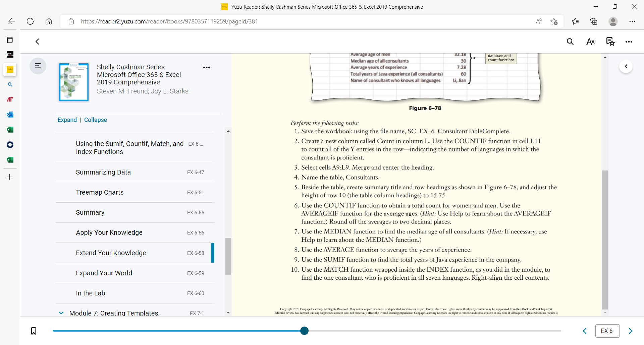Start Read Aloud from the address bar
The width and height of the screenshot is (644, 345).
coord(539,21)
